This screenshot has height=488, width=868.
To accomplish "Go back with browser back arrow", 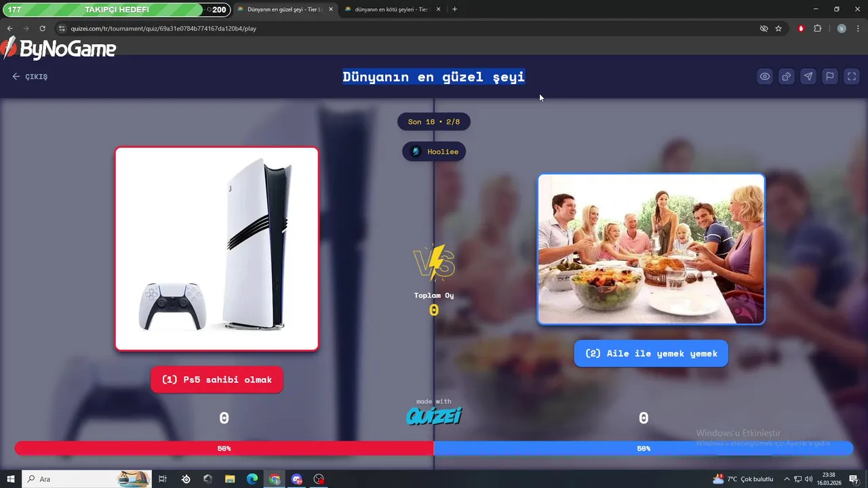I will coord(9,28).
